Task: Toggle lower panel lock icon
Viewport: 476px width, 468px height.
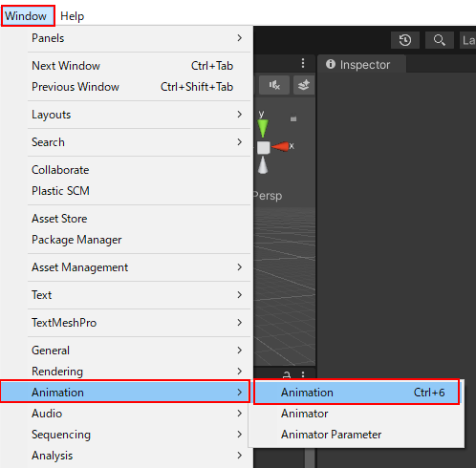Action: [x=287, y=374]
